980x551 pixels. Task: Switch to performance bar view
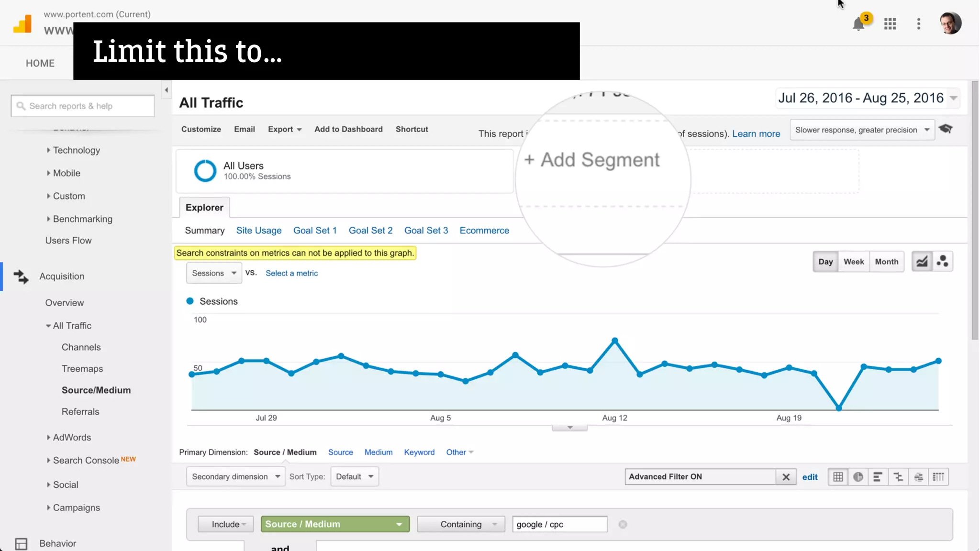pos(878,477)
